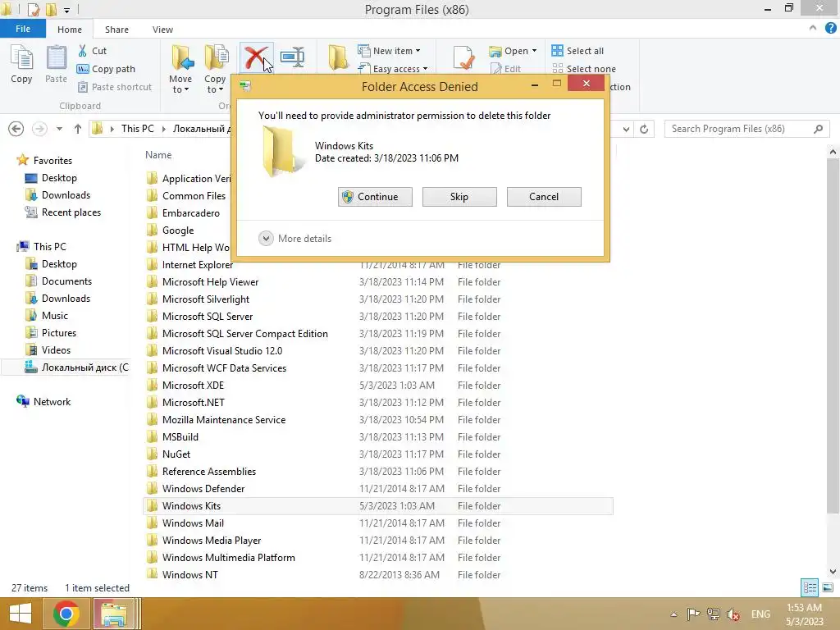
Task: Click This PC in address bar
Action: (137, 129)
